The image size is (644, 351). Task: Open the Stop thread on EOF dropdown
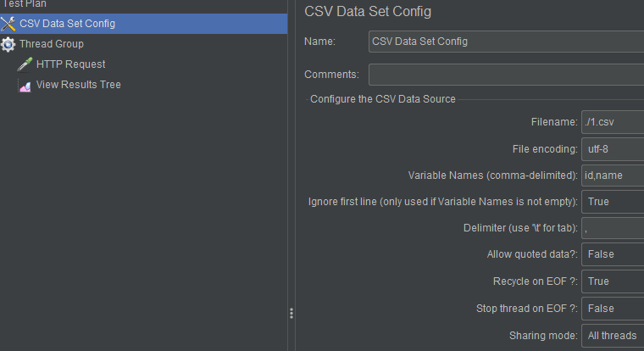click(x=613, y=309)
